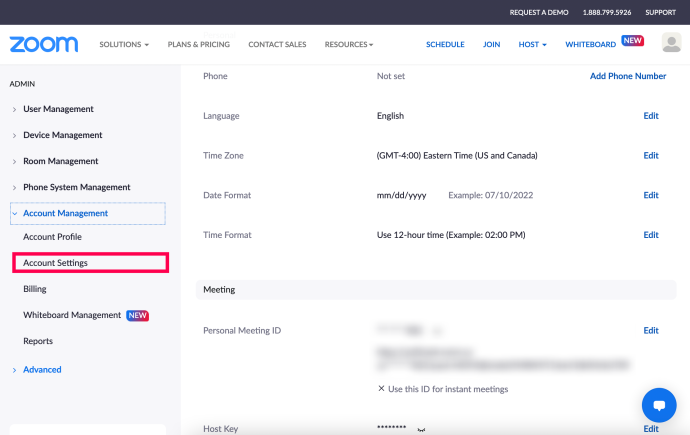Select Account Settings in sidebar
This screenshot has height=435, width=690.
91,263
